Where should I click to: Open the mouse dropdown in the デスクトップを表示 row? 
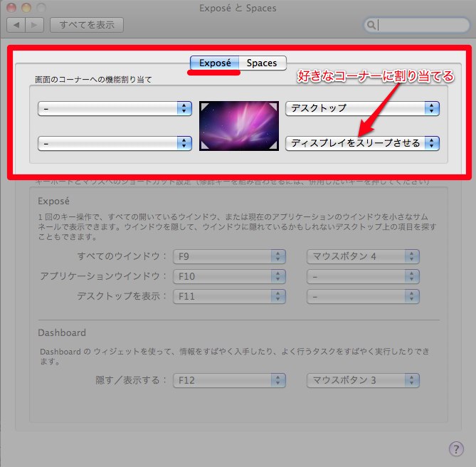pos(363,296)
